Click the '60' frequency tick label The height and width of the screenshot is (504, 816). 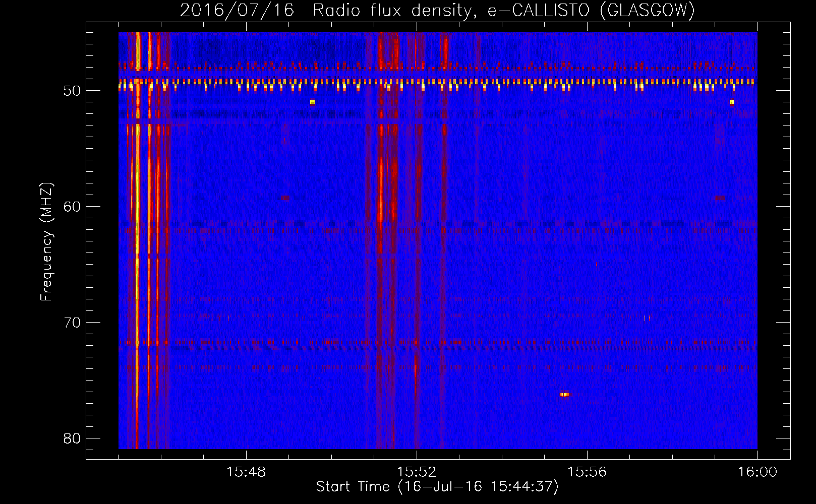[x=72, y=207]
